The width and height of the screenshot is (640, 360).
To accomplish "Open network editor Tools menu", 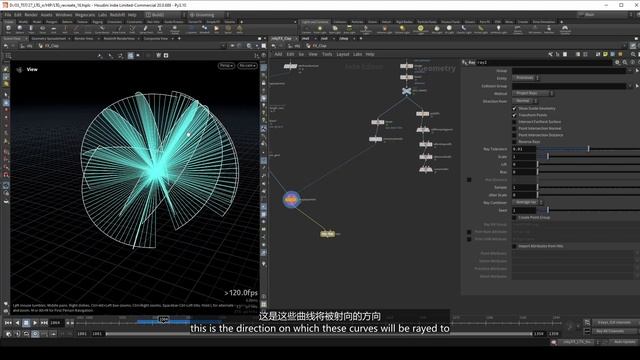I will pos(327,54).
